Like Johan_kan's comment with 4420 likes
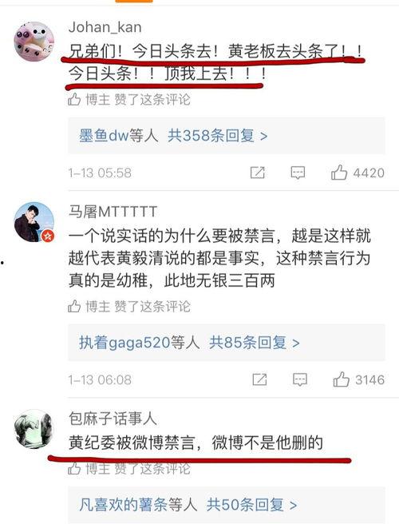 pyautogui.click(x=339, y=173)
